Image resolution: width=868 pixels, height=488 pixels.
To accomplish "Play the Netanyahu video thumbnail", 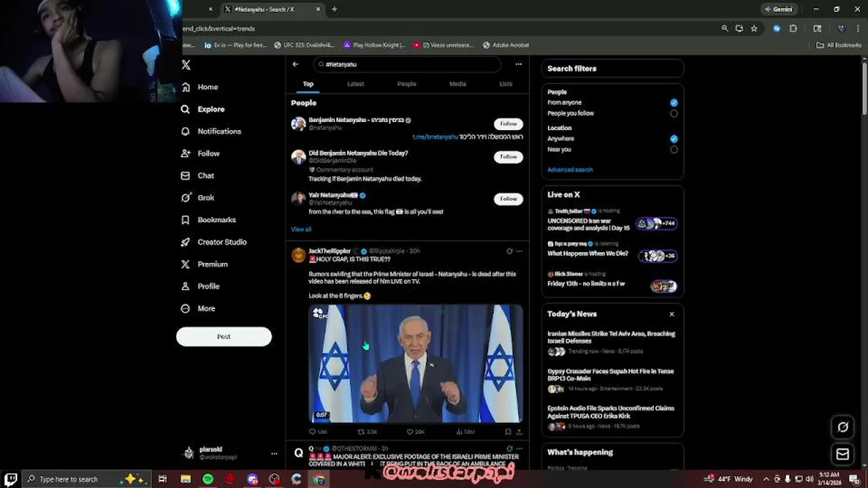I will (416, 364).
